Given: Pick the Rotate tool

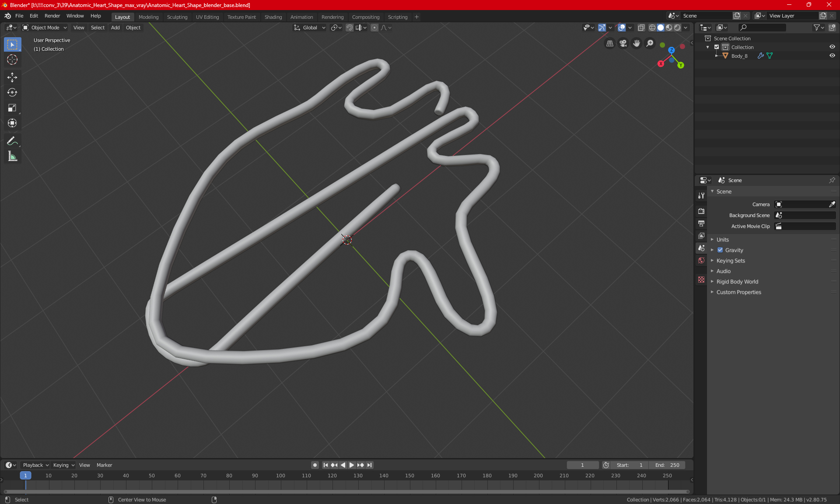Looking at the screenshot, I should pos(12,92).
